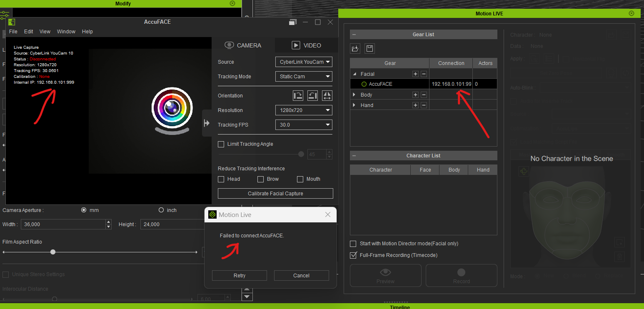This screenshot has width=644, height=309.
Task: Expand the Body gear tree group
Action: 355,95
